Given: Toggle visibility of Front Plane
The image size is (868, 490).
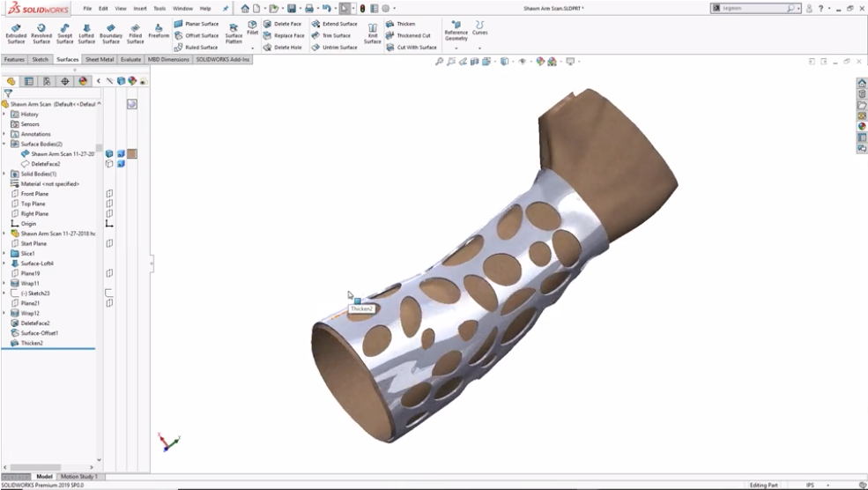Looking at the screenshot, I should pos(109,194).
